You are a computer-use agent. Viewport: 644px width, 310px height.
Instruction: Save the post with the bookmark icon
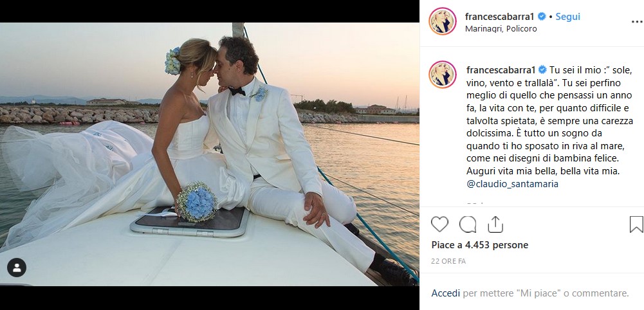click(636, 224)
